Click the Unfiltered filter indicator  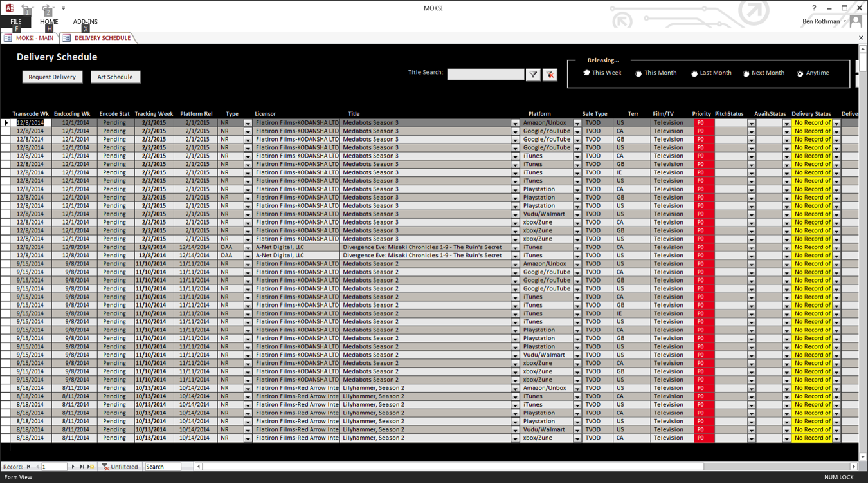point(120,467)
